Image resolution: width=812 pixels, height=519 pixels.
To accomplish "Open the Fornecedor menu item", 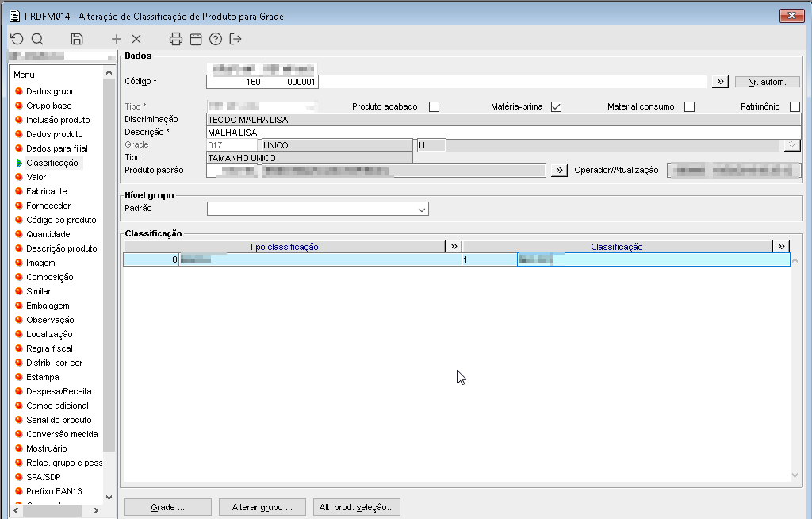I will (x=48, y=206).
